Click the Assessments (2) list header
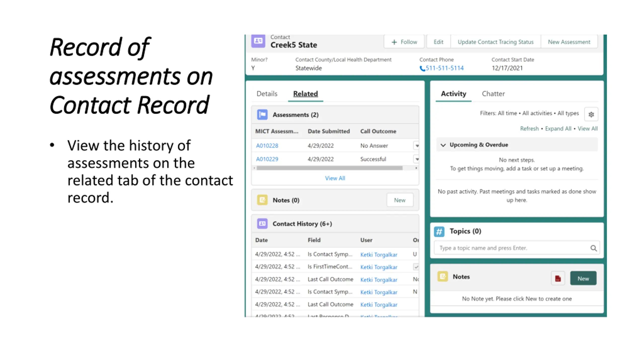 (295, 115)
